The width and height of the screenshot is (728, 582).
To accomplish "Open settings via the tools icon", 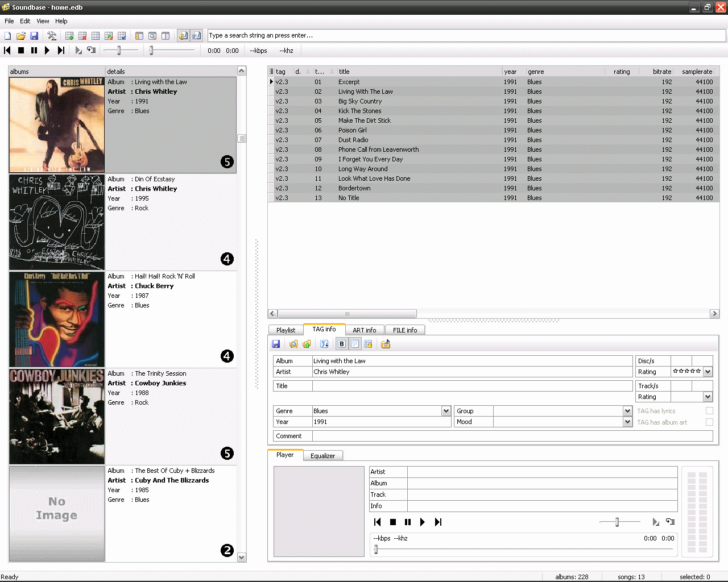I will pos(52,36).
